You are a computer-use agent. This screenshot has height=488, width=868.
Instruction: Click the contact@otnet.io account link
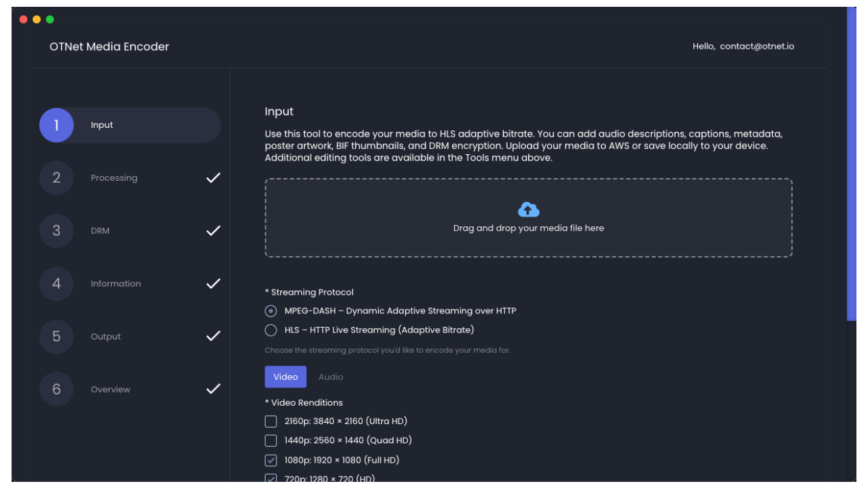click(x=757, y=46)
